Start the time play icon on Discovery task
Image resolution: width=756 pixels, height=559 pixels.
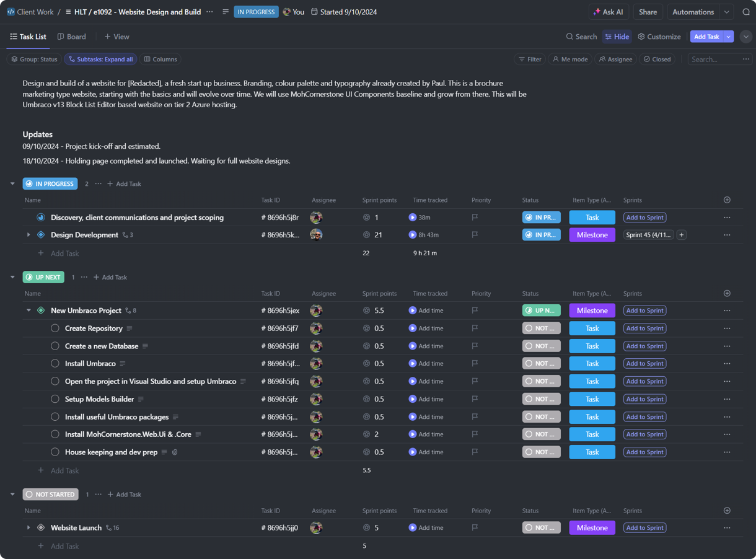[412, 218]
